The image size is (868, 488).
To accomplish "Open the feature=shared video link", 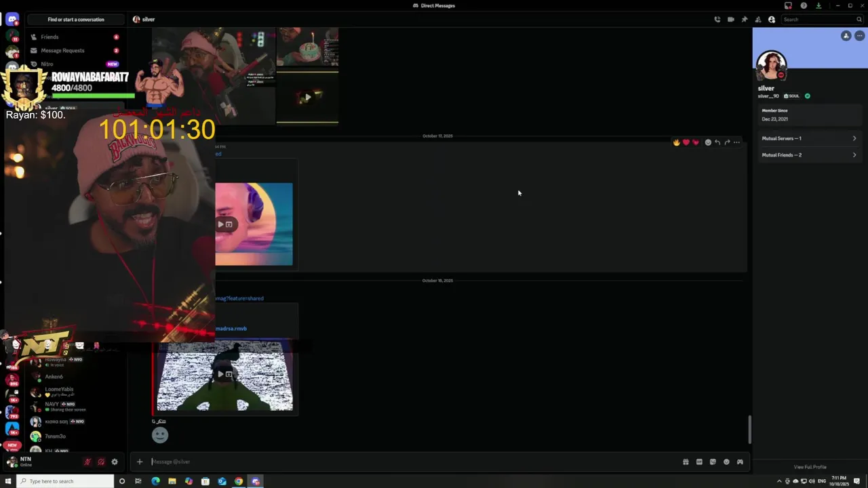I will pyautogui.click(x=239, y=298).
